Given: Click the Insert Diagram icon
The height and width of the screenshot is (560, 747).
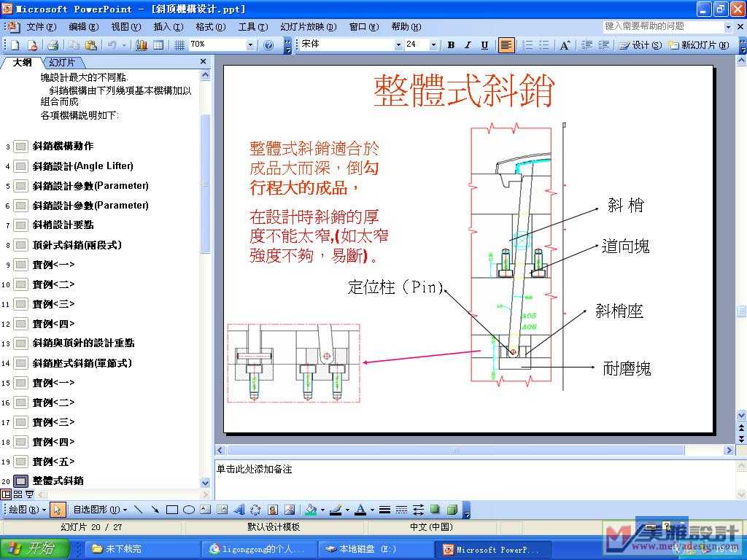Looking at the screenshot, I should 256,510.
